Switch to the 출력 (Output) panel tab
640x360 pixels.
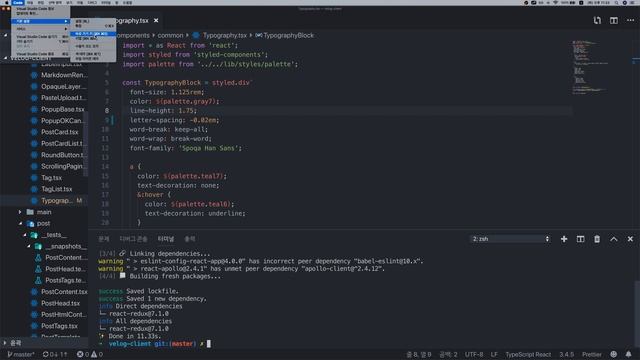pos(190,239)
